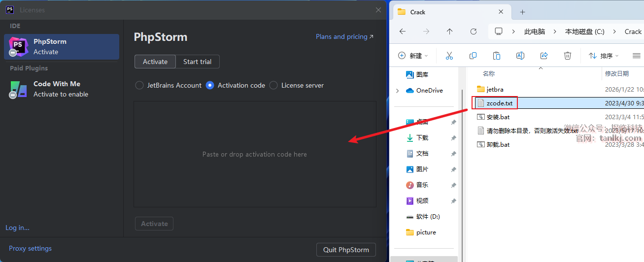The width and height of the screenshot is (644, 262).
Task: Select the Activation code radio button
Action: coord(210,85)
